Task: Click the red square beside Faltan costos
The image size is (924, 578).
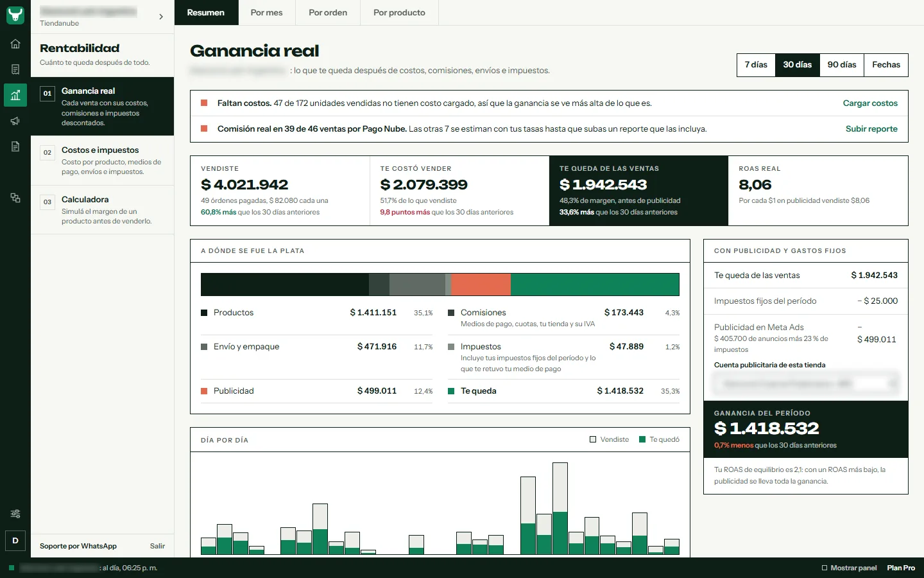Action: pos(204,103)
